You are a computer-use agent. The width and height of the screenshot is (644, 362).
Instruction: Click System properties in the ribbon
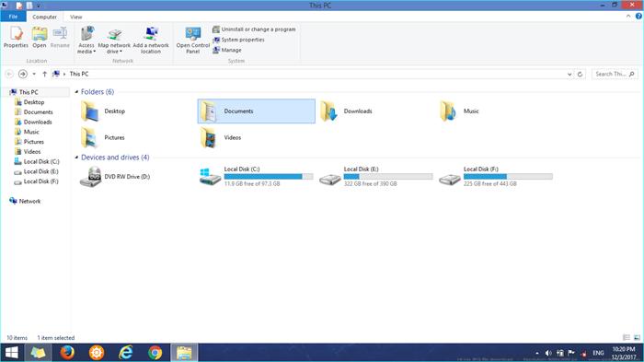point(238,40)
